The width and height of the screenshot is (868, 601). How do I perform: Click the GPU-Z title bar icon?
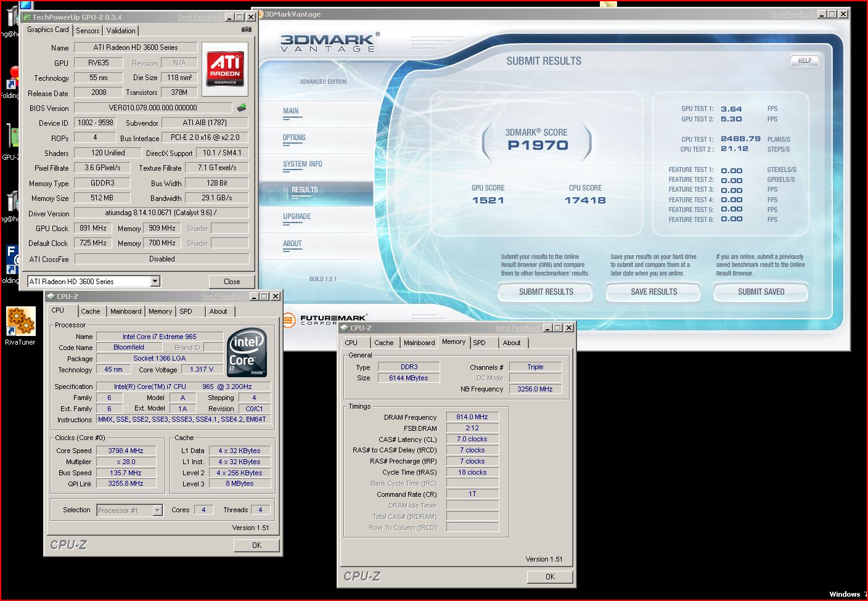point(27,17)
